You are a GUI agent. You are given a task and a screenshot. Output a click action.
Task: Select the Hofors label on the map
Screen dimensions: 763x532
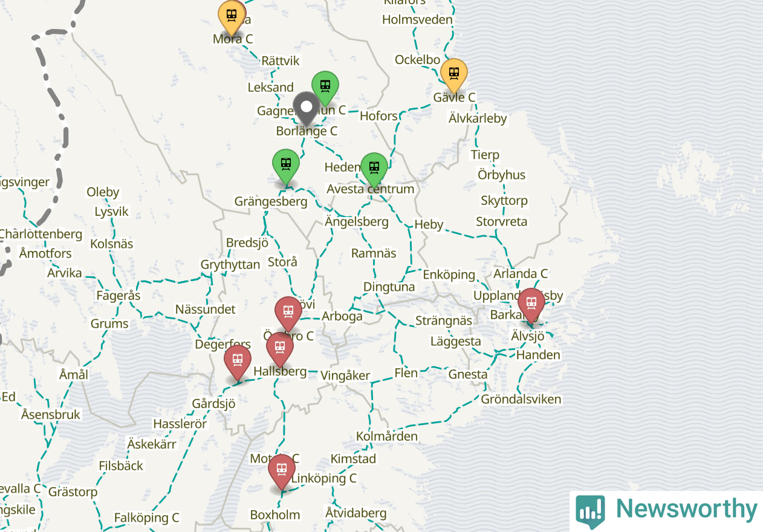[379, 115]
